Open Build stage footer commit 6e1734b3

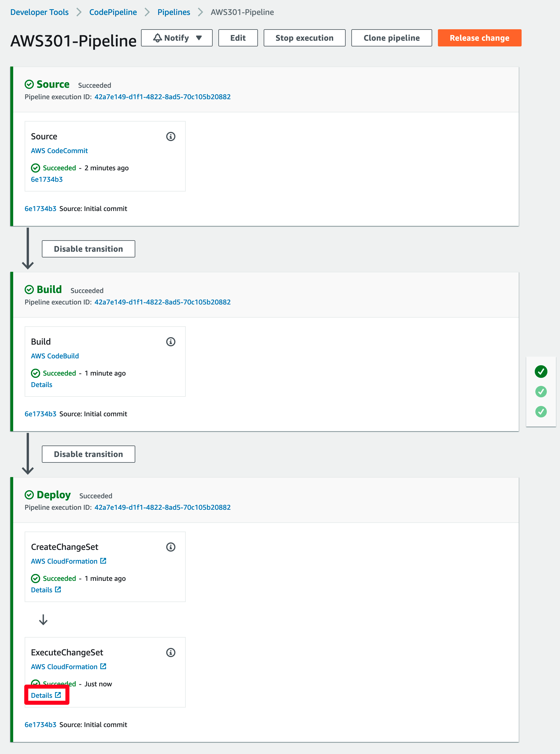tap(40, 413)
